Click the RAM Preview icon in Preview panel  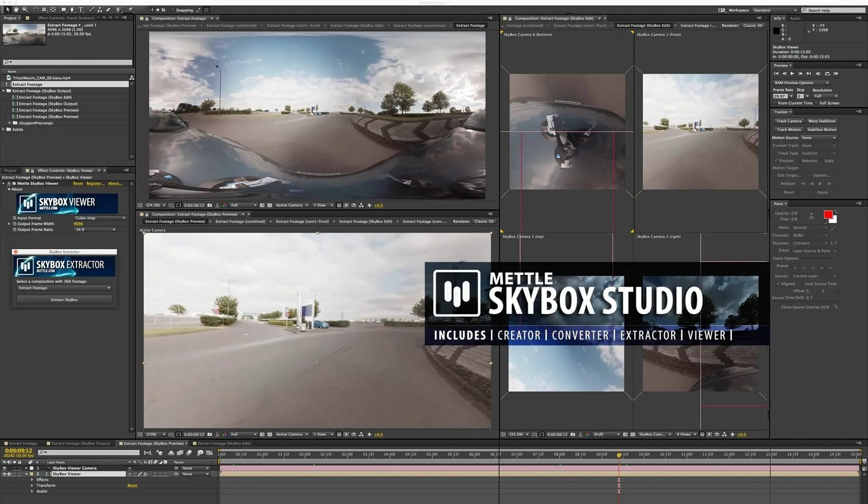836,73
